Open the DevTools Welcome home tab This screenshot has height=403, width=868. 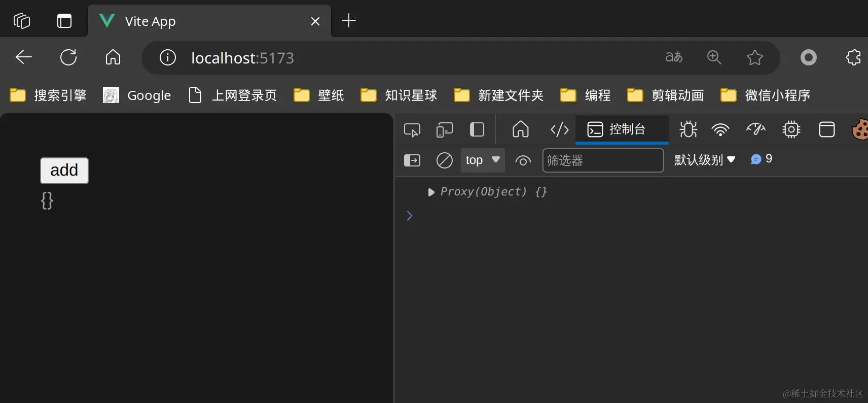[x=521, y=130]
